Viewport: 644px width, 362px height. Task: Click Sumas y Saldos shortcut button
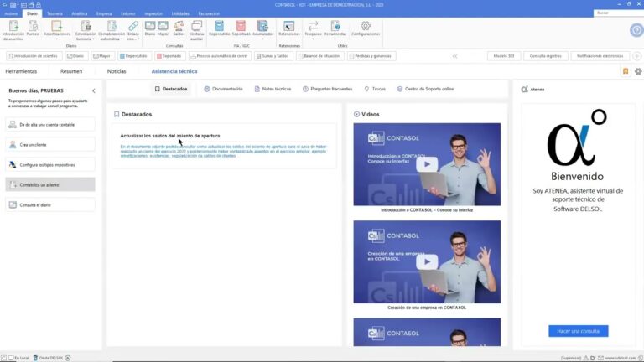[273, 56]
